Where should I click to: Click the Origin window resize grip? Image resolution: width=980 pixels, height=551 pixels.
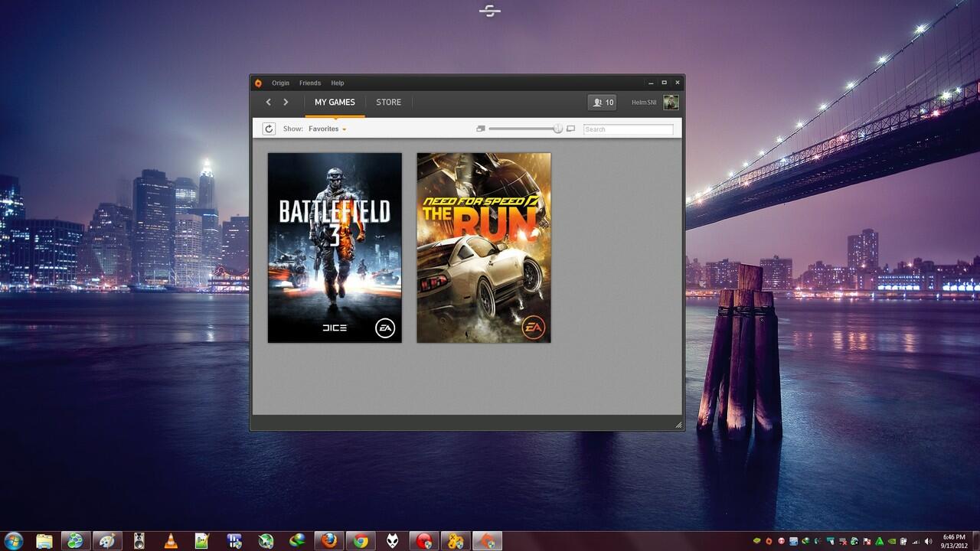click(x=678, y=424)
